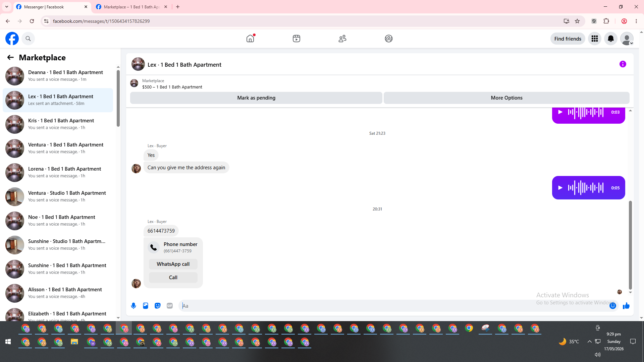The width and height of the screenshot is (644, 362).
Task: Choose a sticker icon
Action: pos(158,306)
